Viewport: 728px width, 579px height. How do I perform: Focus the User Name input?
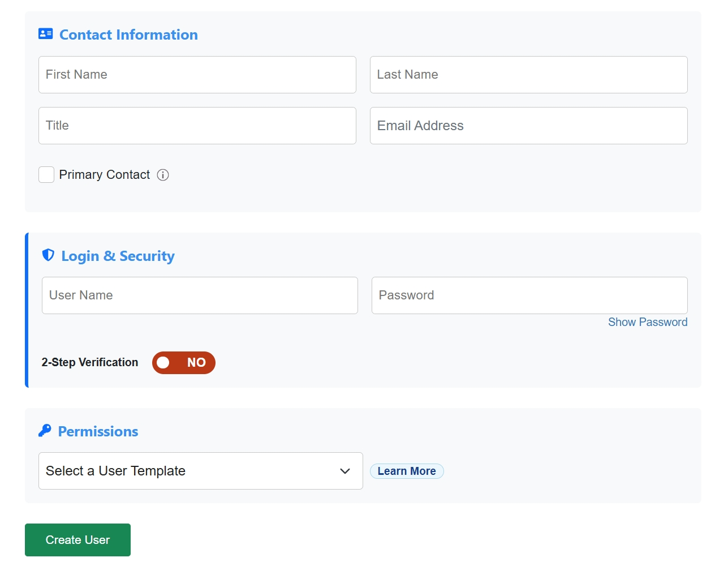click(200, 295)
